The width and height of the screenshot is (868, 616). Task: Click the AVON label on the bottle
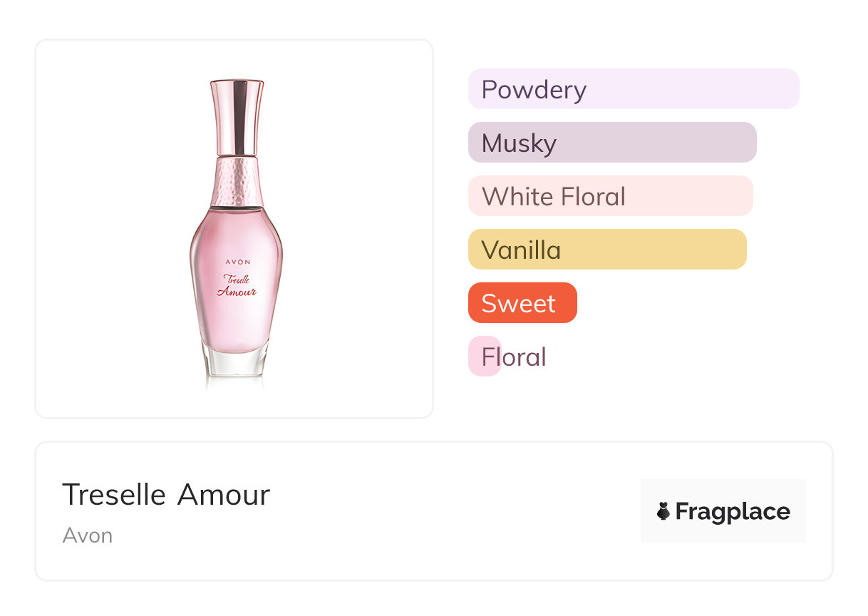pos(237,262)
